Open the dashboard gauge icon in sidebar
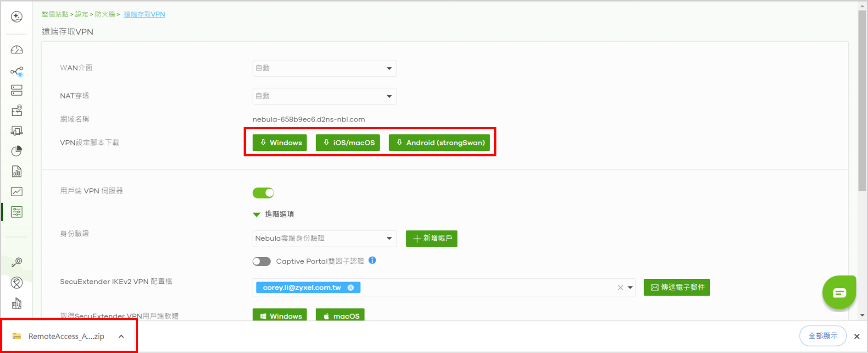The width and height of the screenshot is (868, 353). [17, 50]
